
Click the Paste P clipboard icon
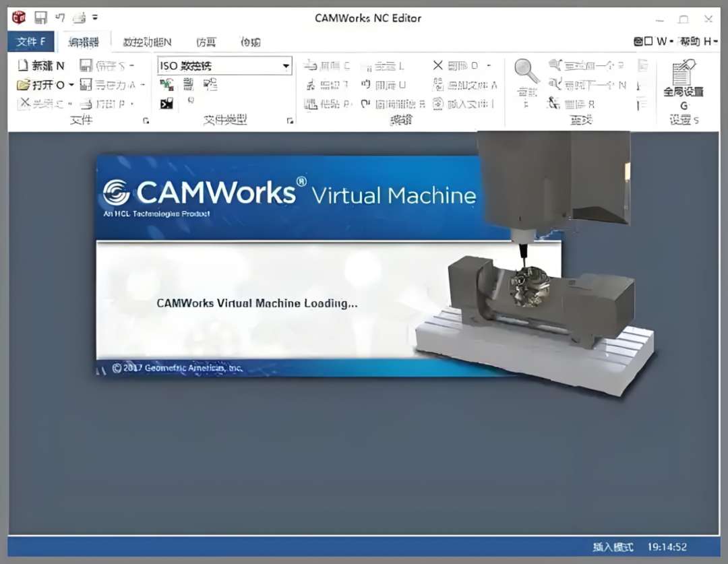point(311,104)
